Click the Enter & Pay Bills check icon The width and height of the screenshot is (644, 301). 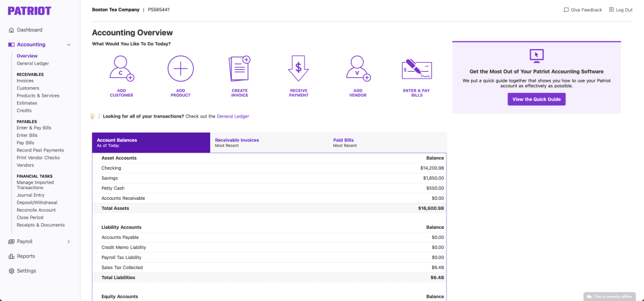pos(416,68)
